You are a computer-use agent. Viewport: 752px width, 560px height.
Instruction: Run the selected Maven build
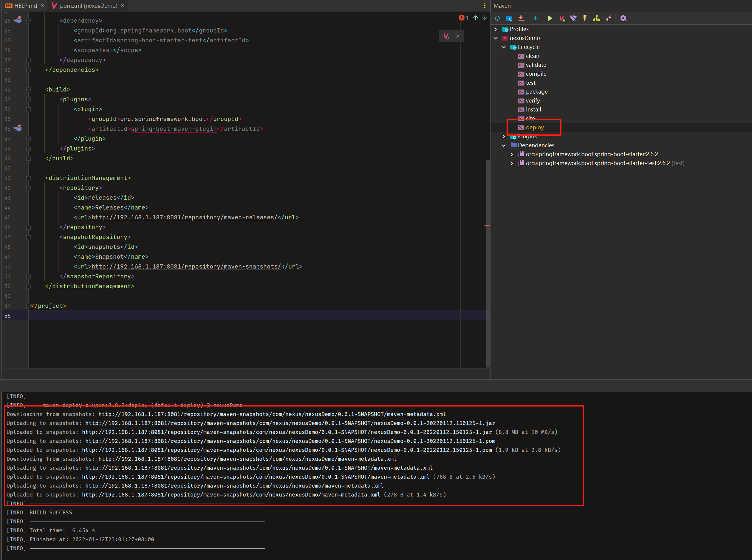(550, 18)
